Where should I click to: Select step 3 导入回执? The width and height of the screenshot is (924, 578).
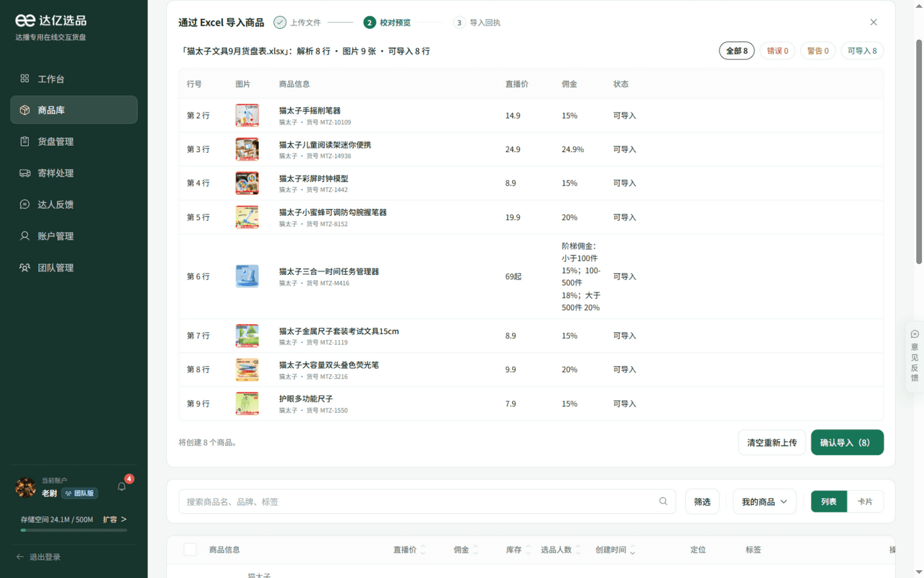[477, 22]
